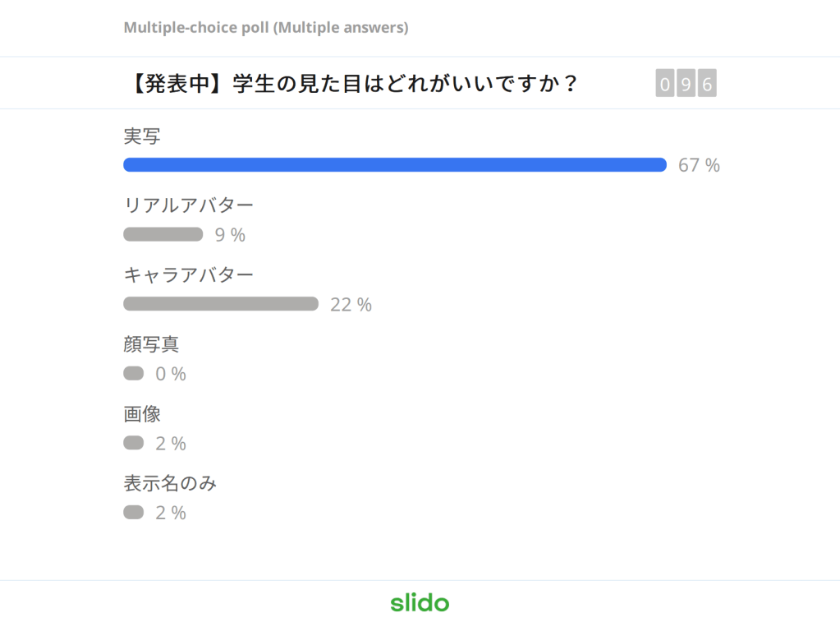
Task: Click the 表示名のみ result bar
Action: click(x=134, y=513)
